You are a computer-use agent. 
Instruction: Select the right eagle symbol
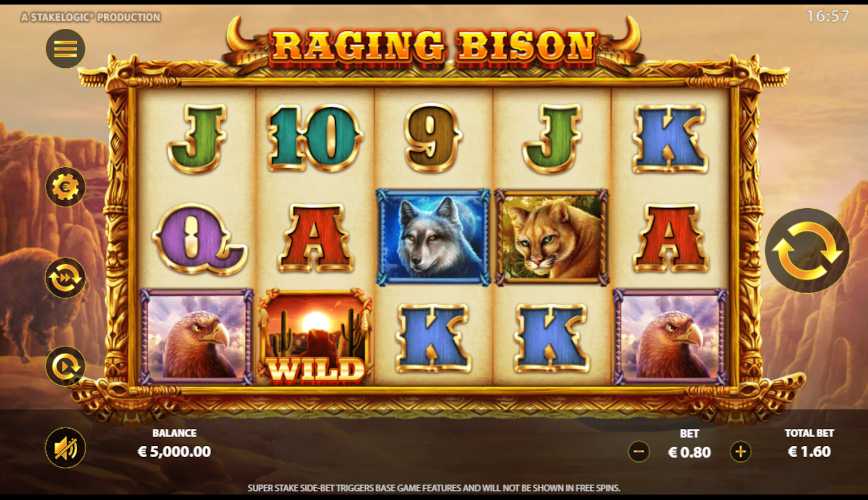click(x=670, y=337)
